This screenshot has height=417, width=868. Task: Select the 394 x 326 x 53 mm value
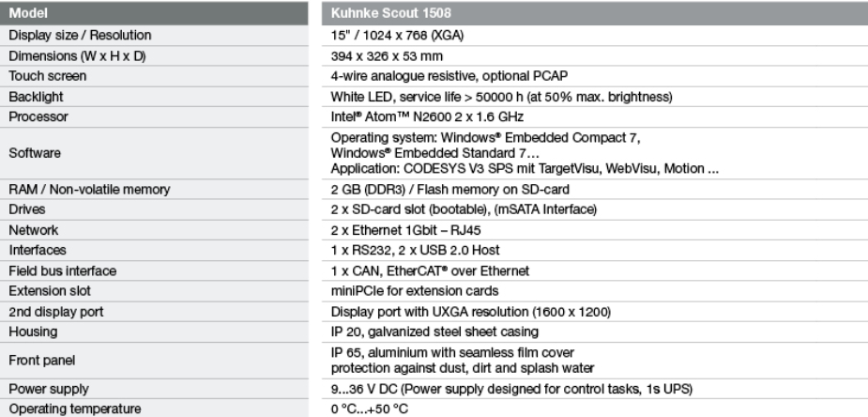(387, 56)
